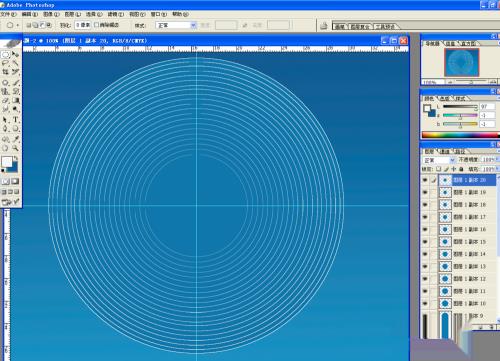
Task: Select the Gradient tool
Action: coord(15,100)
